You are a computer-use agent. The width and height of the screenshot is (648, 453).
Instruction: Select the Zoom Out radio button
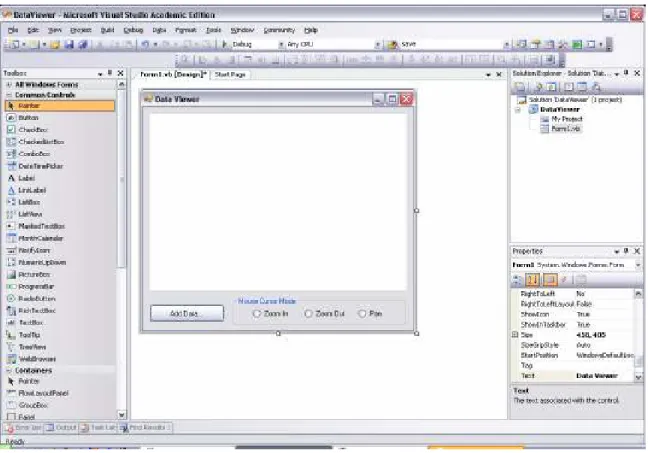point(324,314)
